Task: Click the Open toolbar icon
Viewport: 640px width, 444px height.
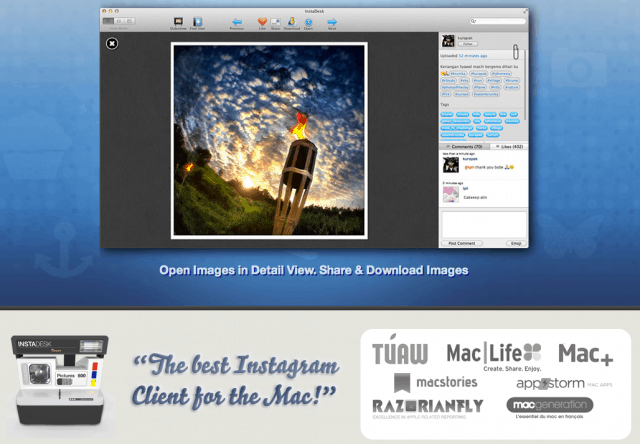Action: coord(307,21)
